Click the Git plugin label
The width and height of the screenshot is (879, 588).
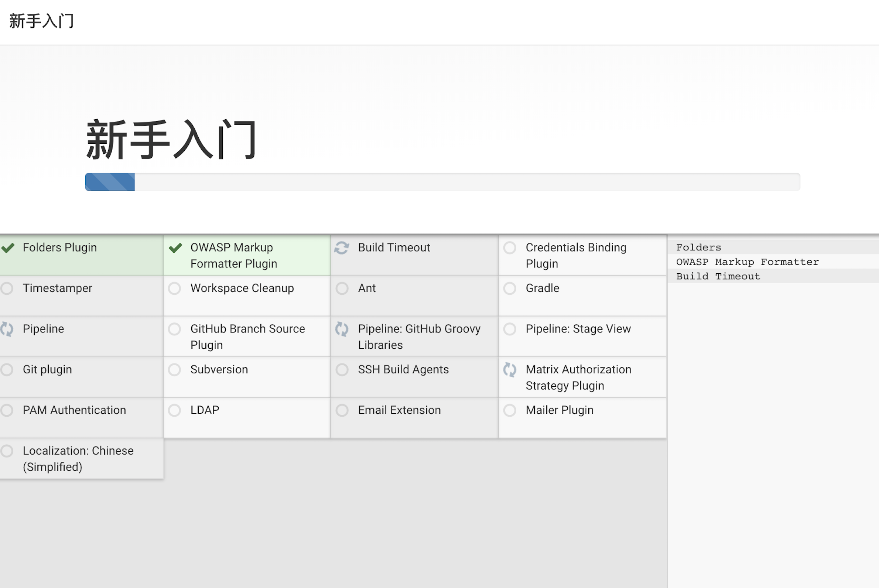(x=47, y=369)
